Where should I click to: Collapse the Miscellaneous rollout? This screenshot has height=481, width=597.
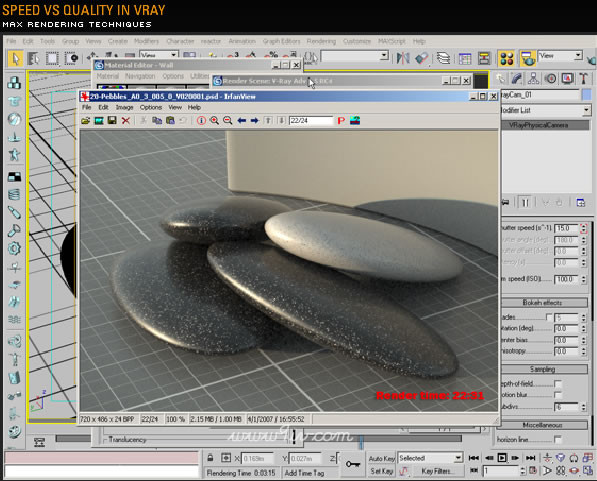(542, 425)
